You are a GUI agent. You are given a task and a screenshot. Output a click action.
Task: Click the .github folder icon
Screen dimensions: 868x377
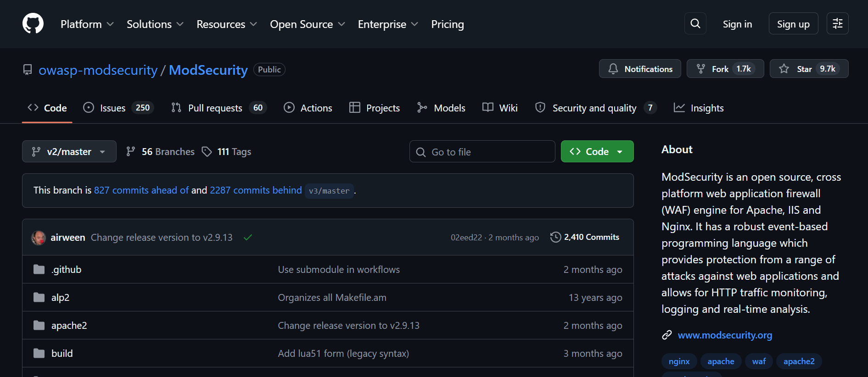tap(39, 269)
